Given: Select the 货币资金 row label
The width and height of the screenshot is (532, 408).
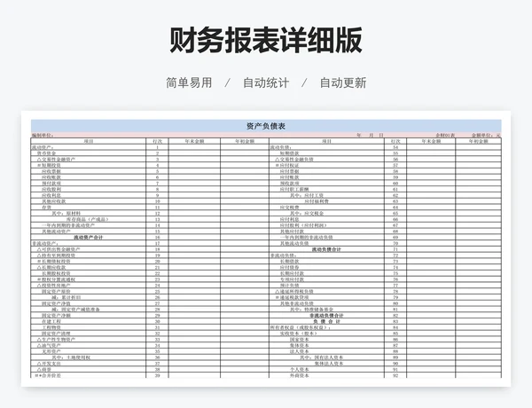Looking at the screenshot, I should pos(47,153).
